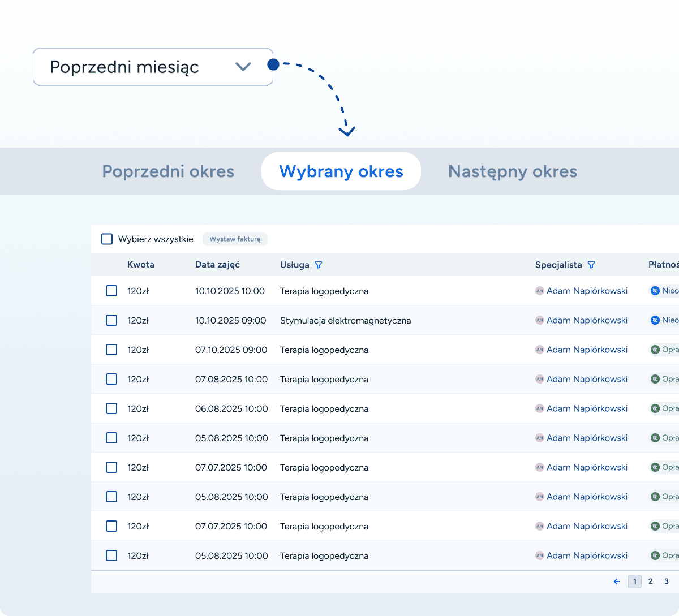The image size is (679, 616).
Task: Click the unpaid status icon in first row
Action: tap(655, 291)
